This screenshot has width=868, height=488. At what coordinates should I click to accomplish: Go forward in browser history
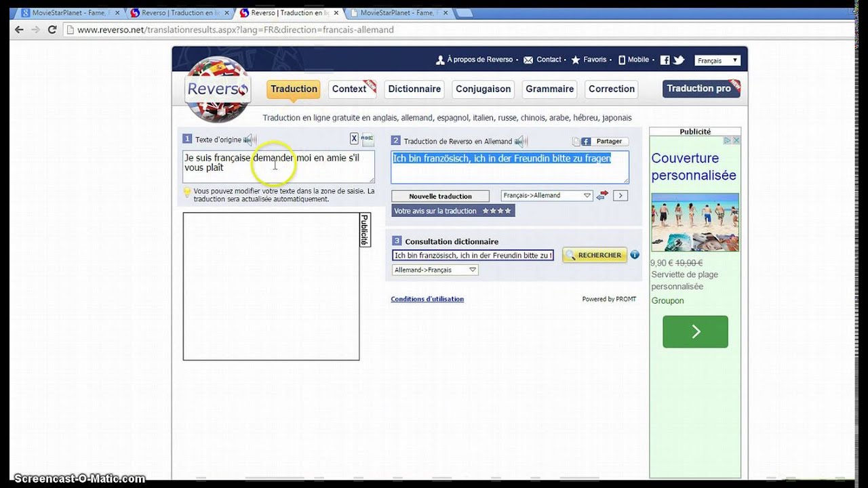click(x=35, y=30)
